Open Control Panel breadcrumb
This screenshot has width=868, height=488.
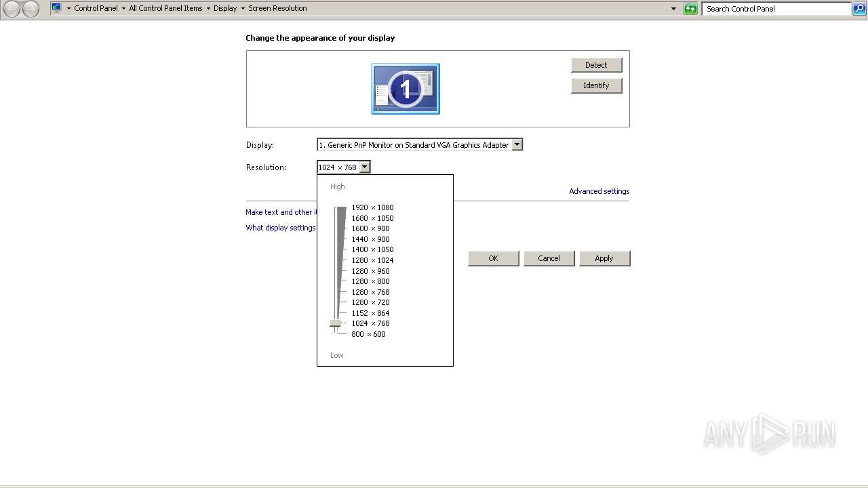point(96,9)
